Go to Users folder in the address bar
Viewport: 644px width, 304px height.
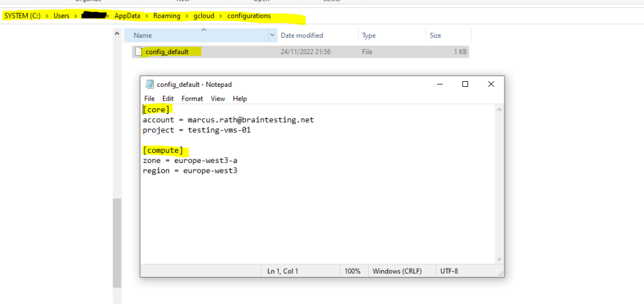tap(61, 16)
